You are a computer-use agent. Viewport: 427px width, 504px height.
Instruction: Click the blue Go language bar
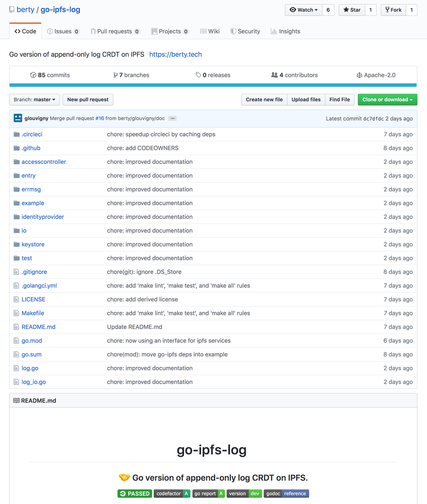pos(213,85)
